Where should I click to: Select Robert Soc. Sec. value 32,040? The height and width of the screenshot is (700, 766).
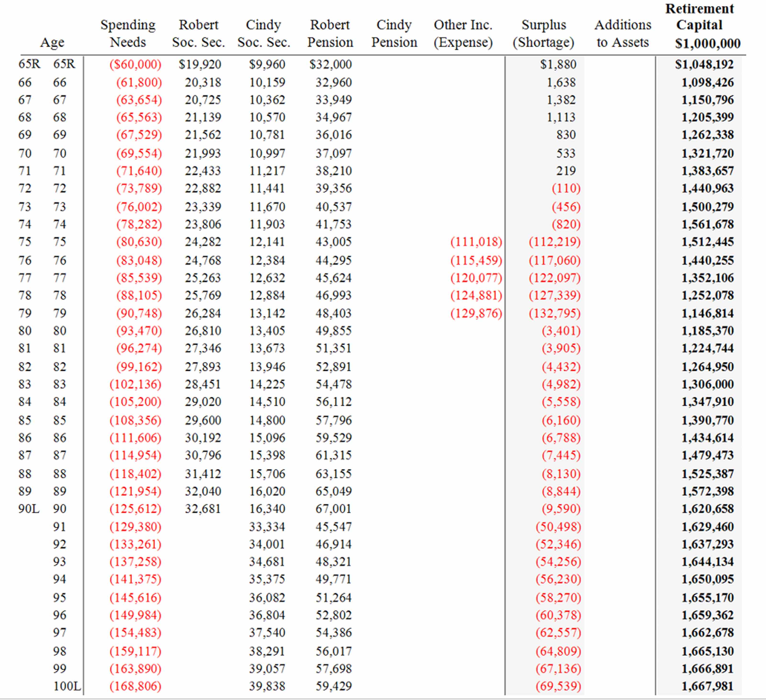tap(203, 492)
